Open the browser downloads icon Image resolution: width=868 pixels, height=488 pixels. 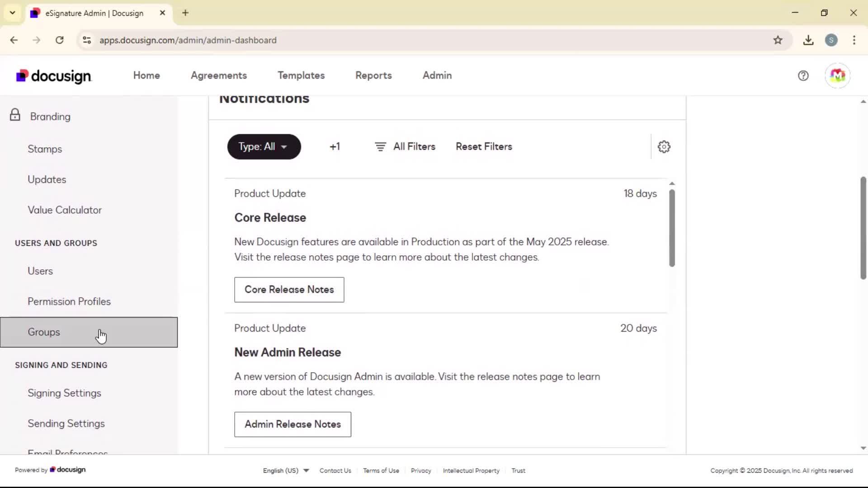tap(808, 40)
